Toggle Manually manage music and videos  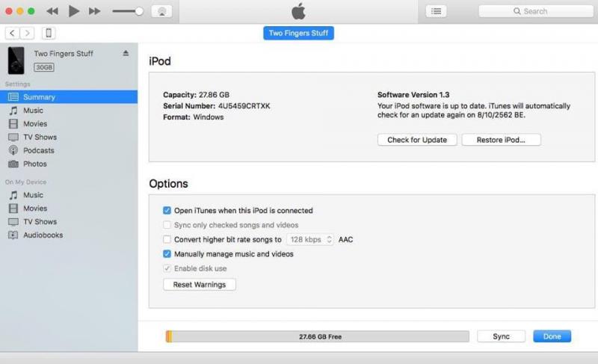pyautogui.click(x=167, y=254)
